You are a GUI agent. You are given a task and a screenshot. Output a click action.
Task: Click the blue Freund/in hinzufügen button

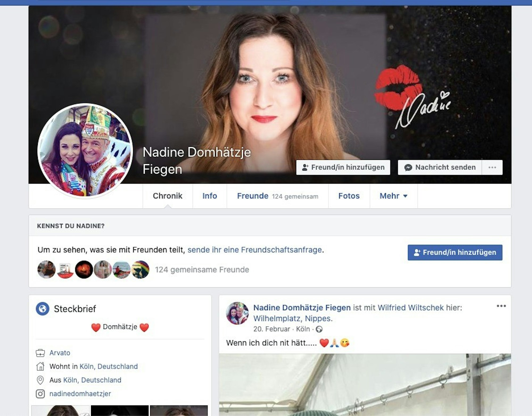pyautogui.click(x=455, y=252)
